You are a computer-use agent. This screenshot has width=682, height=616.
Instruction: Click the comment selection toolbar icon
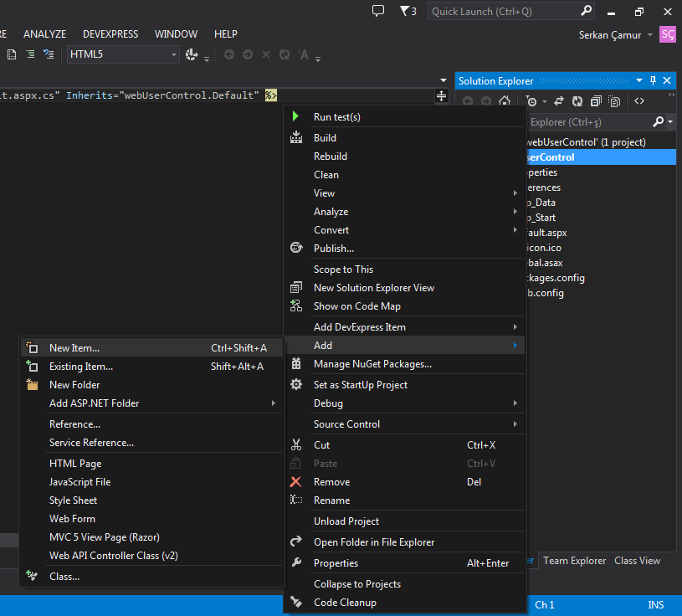49,54
